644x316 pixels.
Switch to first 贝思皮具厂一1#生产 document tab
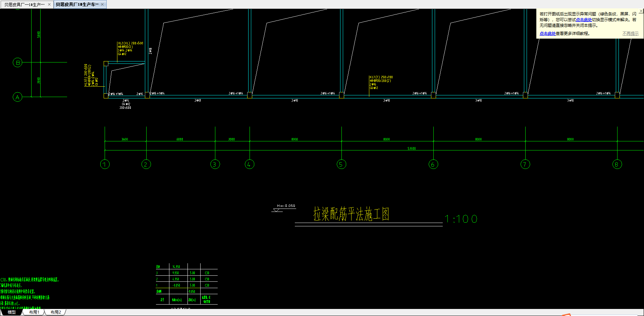tap(24, 4)
